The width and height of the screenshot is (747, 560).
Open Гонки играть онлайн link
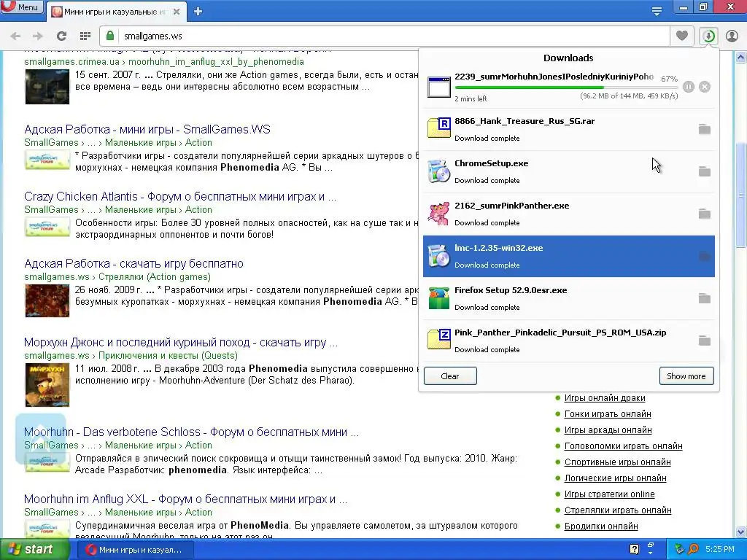[x=608, y=414]
